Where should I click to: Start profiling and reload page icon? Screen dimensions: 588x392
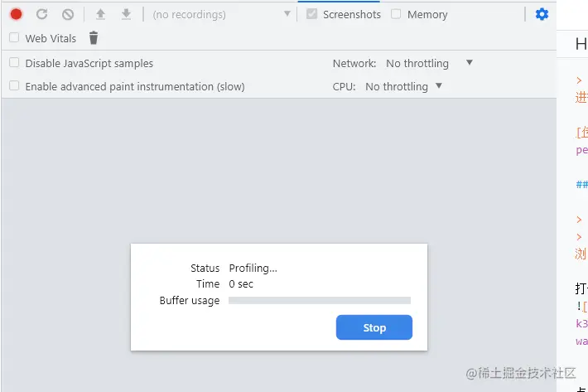click(x=41, y=14)
